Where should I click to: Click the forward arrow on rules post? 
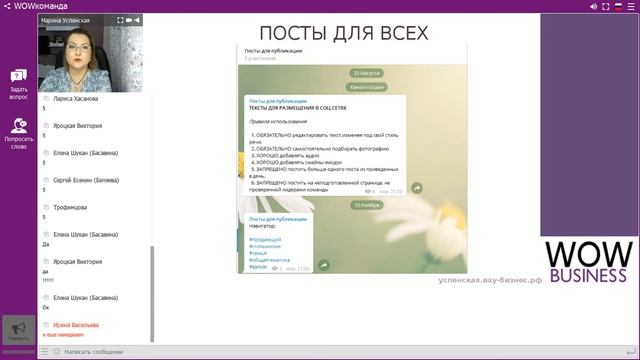pyautogui.click(x=417, y=188)
